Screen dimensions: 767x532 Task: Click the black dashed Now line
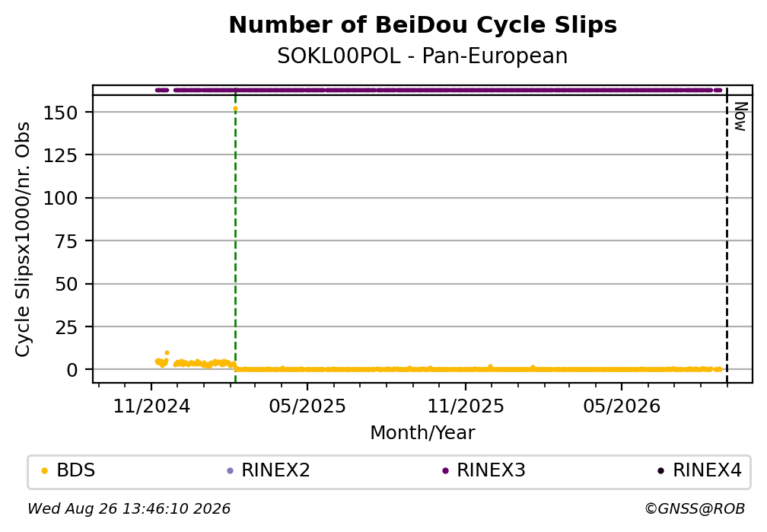(x=727, y=235)
